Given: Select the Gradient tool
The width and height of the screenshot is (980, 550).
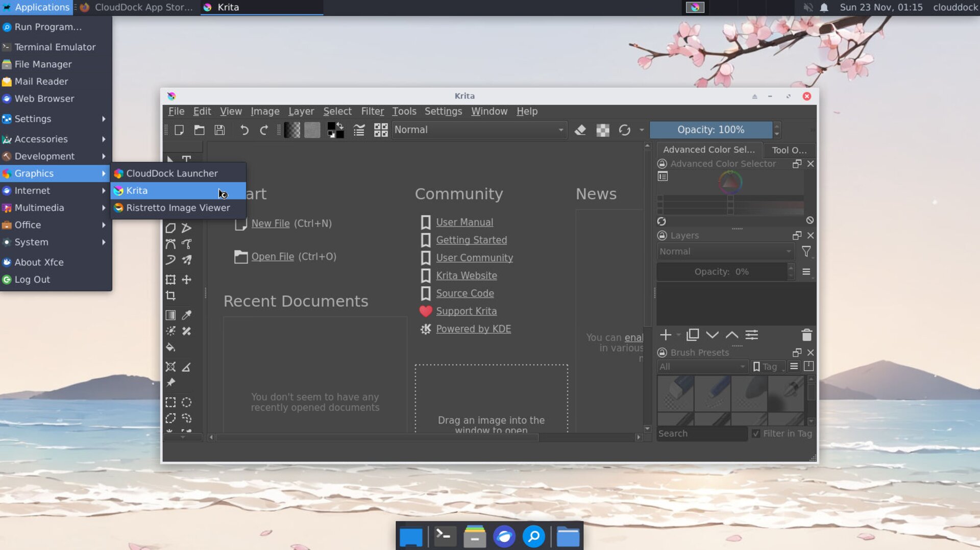Looking at the screenshot, I should pos(171,315).
